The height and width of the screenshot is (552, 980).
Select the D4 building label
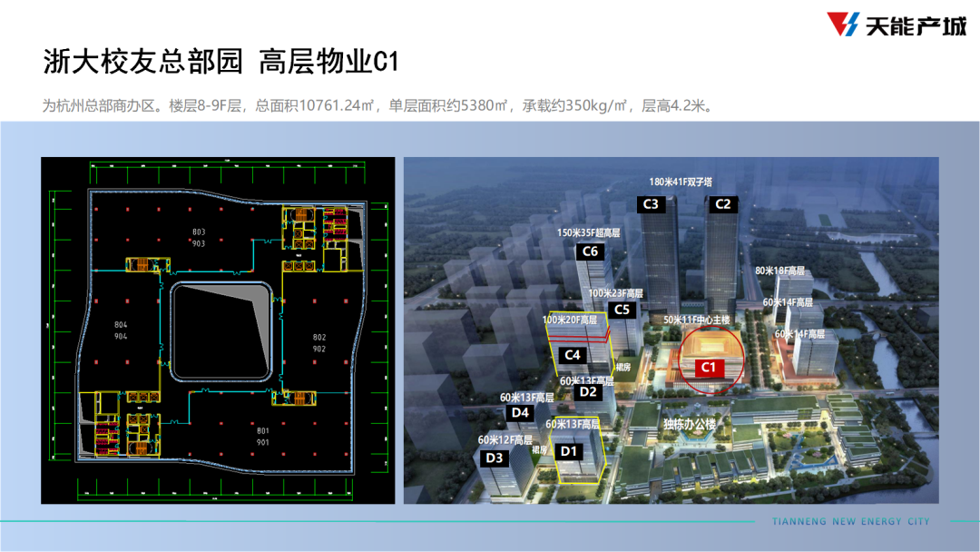pyautogui.click(x=520, y=412)
